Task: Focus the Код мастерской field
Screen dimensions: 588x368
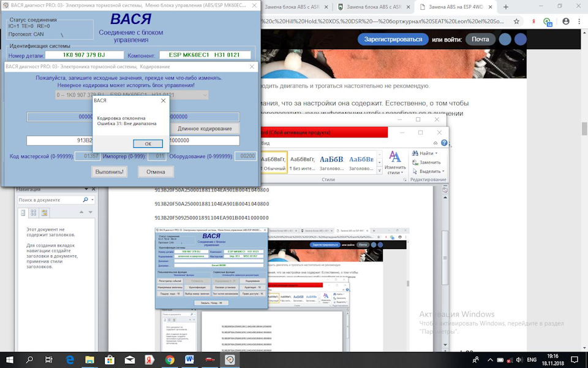Action: click(88, 156)
